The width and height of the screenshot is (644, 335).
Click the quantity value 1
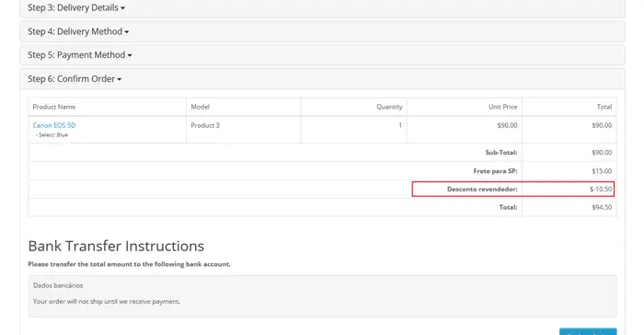[x=400, y=125]
